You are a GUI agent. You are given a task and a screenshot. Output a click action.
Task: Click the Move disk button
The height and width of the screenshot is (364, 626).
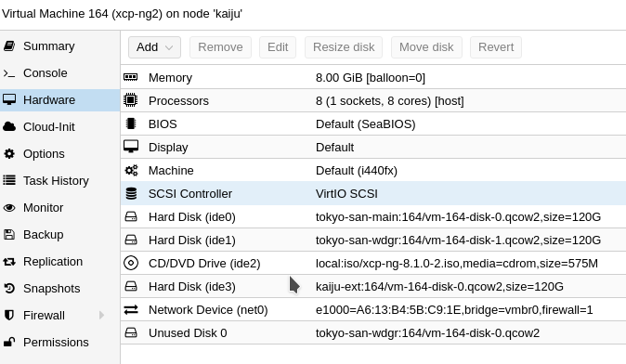point(426,47)
